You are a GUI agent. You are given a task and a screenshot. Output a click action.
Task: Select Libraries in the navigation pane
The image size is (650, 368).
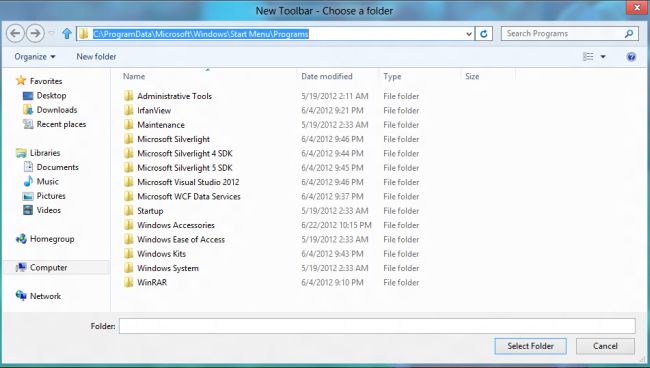[38, 153]
